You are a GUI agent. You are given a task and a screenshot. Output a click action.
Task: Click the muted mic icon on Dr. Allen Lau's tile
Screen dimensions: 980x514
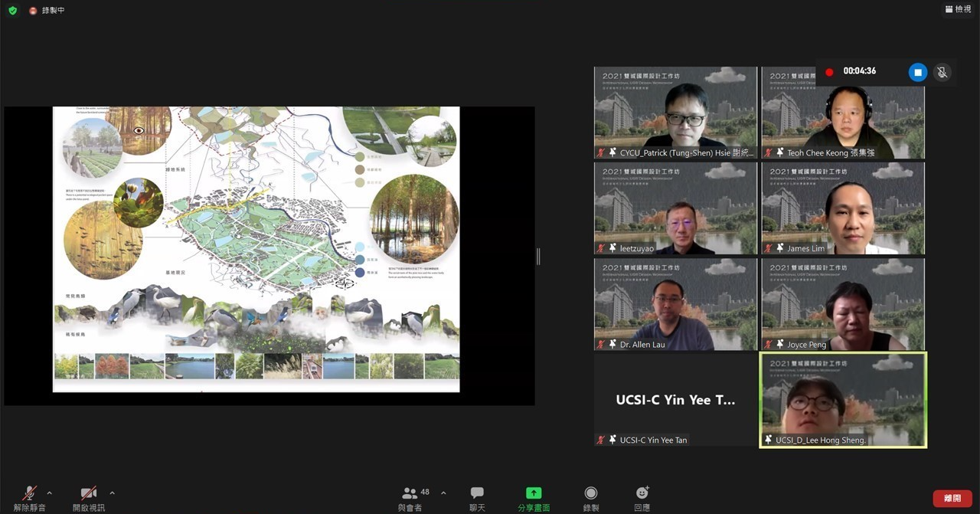click(601, 345)
